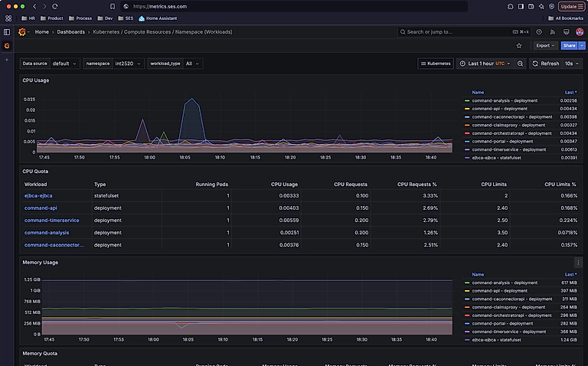
Task: Open the command-timerservice workload link
Action: [52, 220]
